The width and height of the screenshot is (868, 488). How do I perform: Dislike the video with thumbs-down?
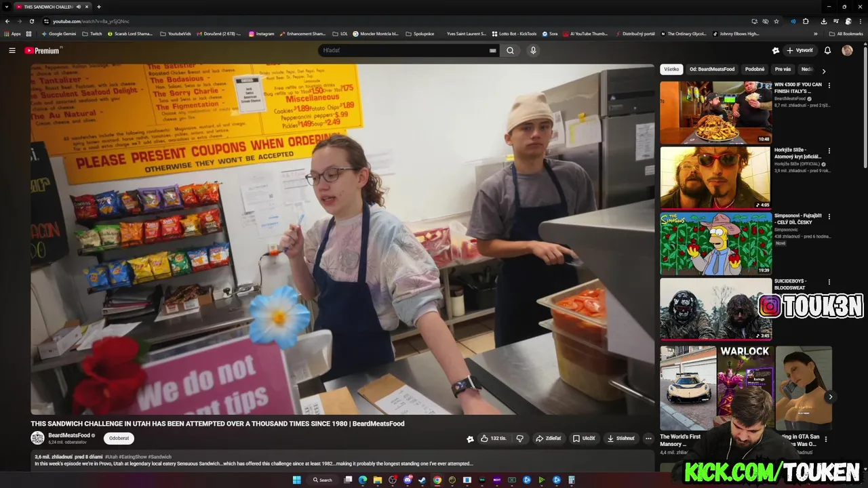click(x=520, y=439)
